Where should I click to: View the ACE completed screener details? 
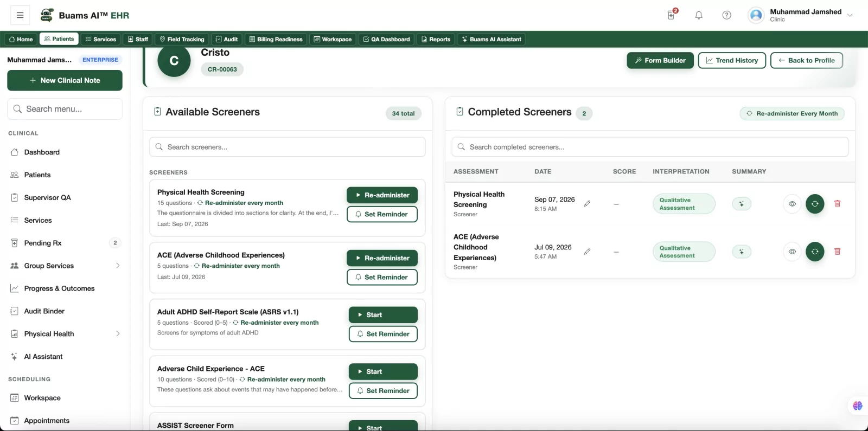[x=793, y=252]
